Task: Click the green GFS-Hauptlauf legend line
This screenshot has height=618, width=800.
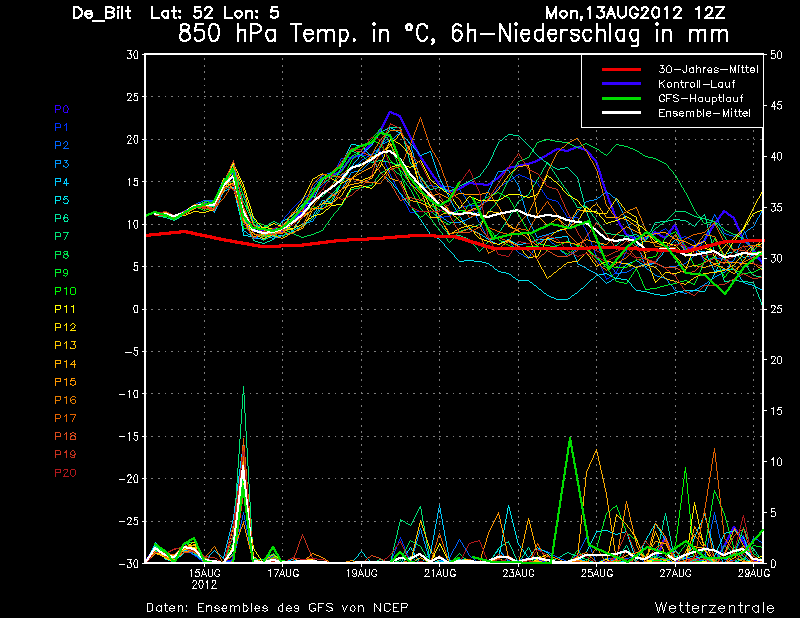Action: [621, 98]
